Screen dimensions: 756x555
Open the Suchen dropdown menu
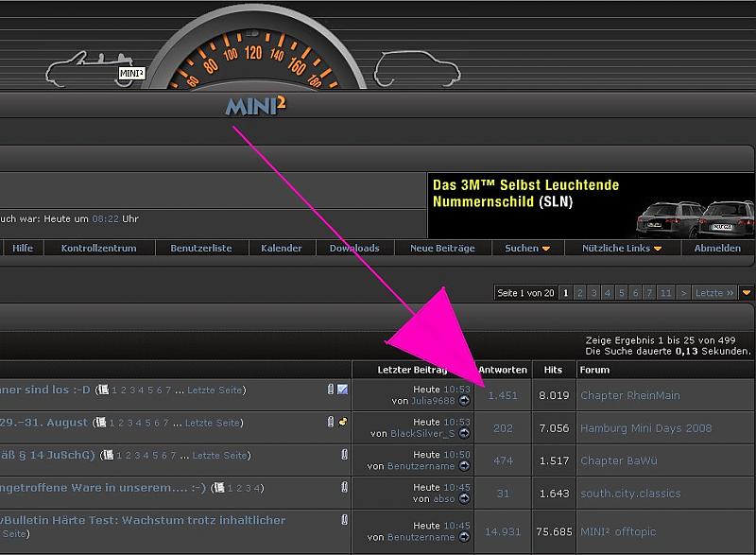point(527,249)
